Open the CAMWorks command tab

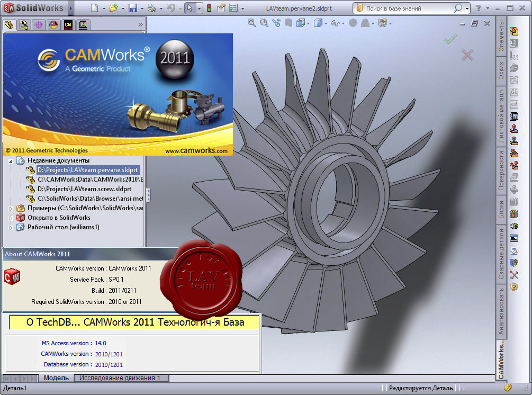[x=501, y=359]
